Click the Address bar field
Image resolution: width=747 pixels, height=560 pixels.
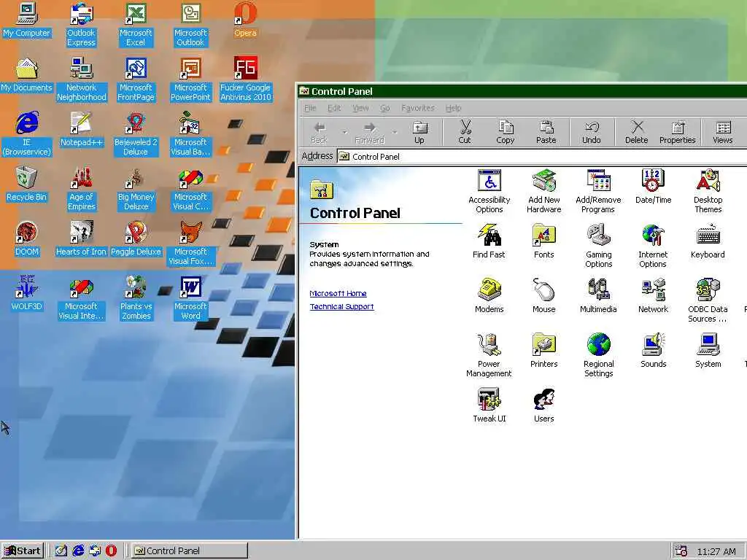pyautogui.click(x=542, y=157)
